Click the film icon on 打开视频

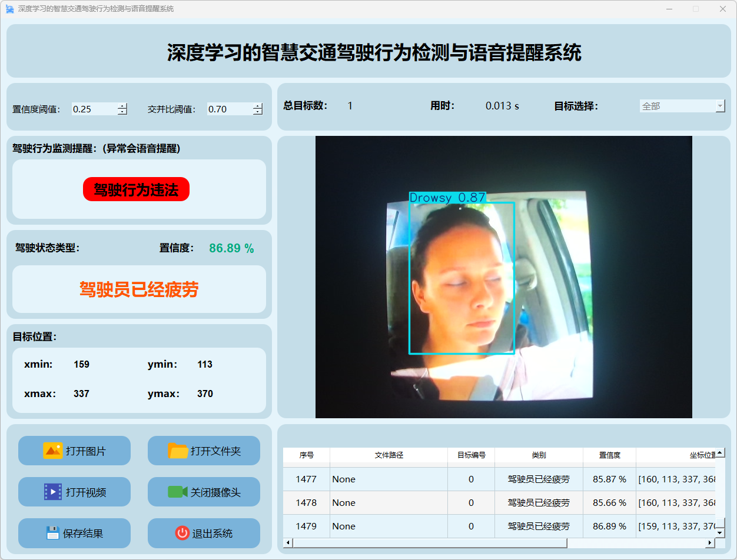point(52,492)
